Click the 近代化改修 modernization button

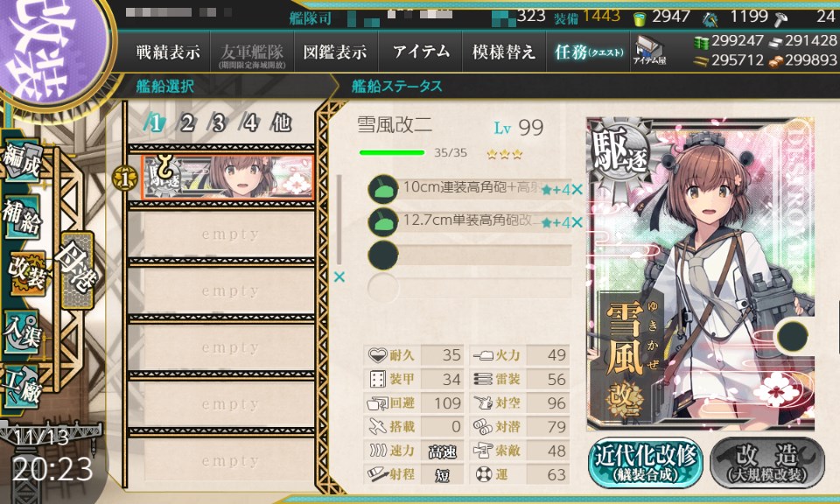pyautogui.click(x=646, y=463)
